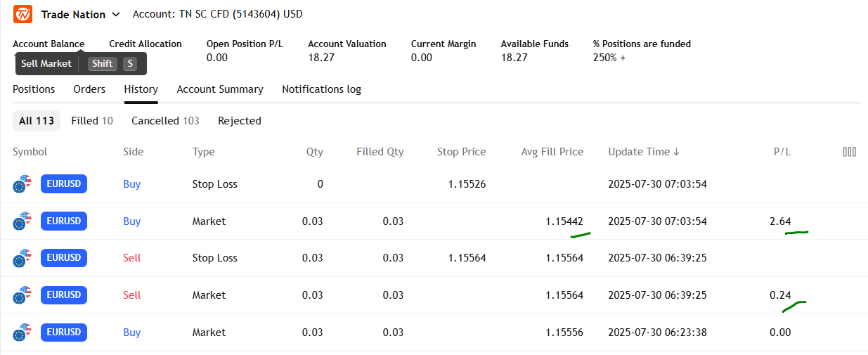Click the EURUSD badge in Buy Stop Loss row
Image resolution: width=868 pixels, height=355 pixels.
[64, 184]
